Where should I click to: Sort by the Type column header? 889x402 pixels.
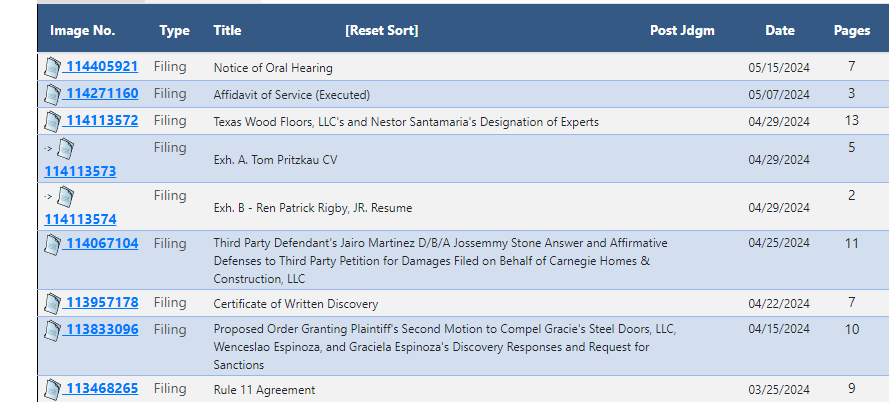174,30
